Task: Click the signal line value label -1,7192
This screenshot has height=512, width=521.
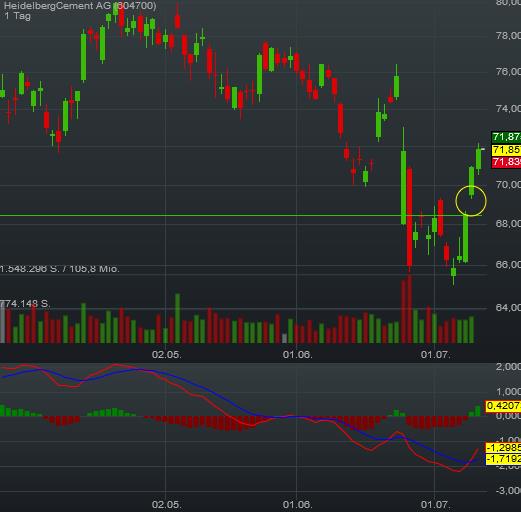Action: 503,459
